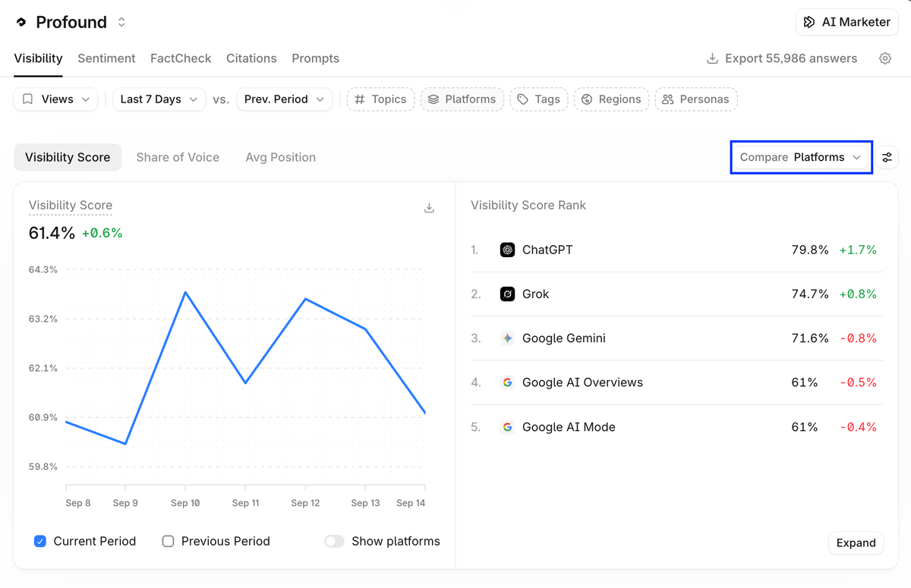Open the Views dropdown
Screen dimensions: 911x588
[x=55, y=99]
